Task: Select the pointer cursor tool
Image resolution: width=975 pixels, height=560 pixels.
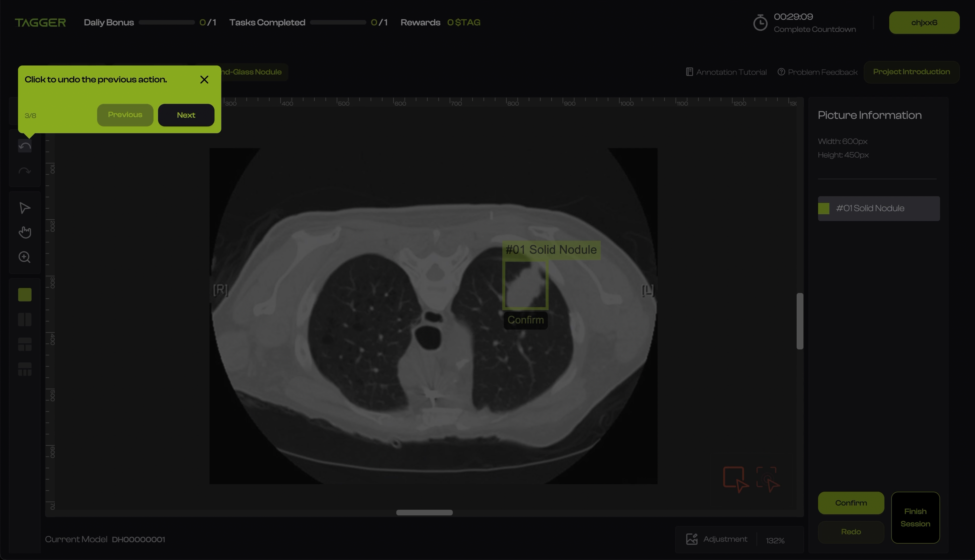Action: pos(25,208)
